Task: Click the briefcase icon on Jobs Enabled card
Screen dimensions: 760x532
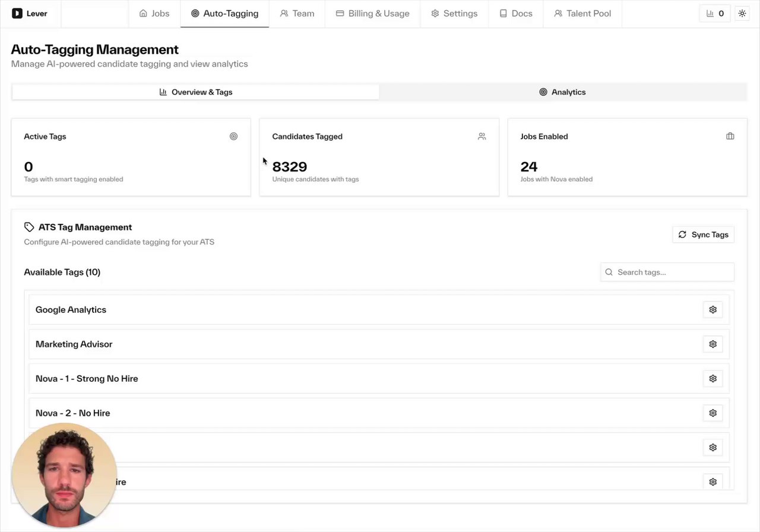Action: pyautogui.click(x=730, y=136)
